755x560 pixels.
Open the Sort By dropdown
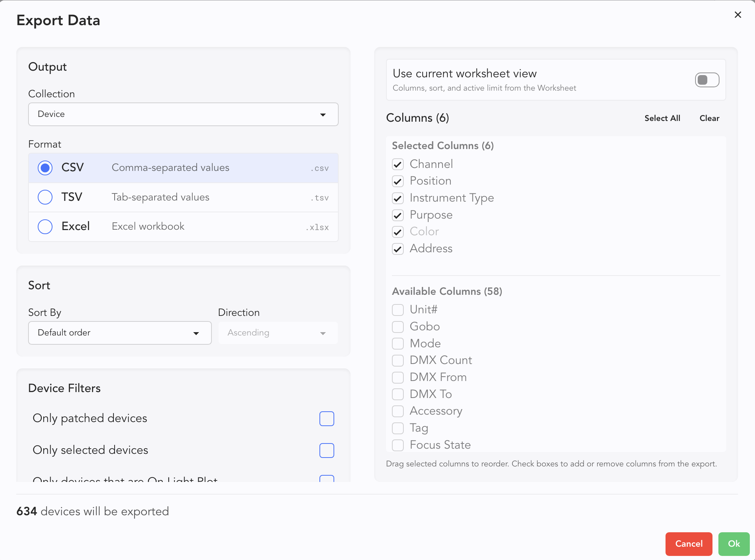point(120,333)
